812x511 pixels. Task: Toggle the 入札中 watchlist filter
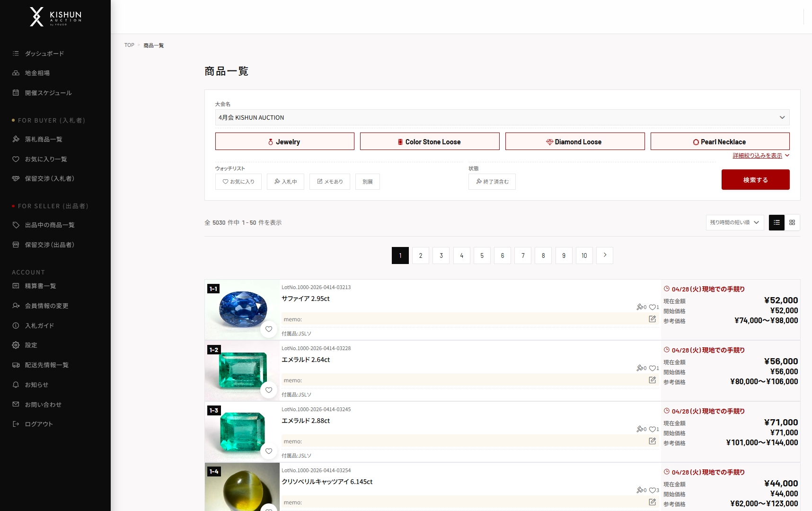click(x=285, y=182)
